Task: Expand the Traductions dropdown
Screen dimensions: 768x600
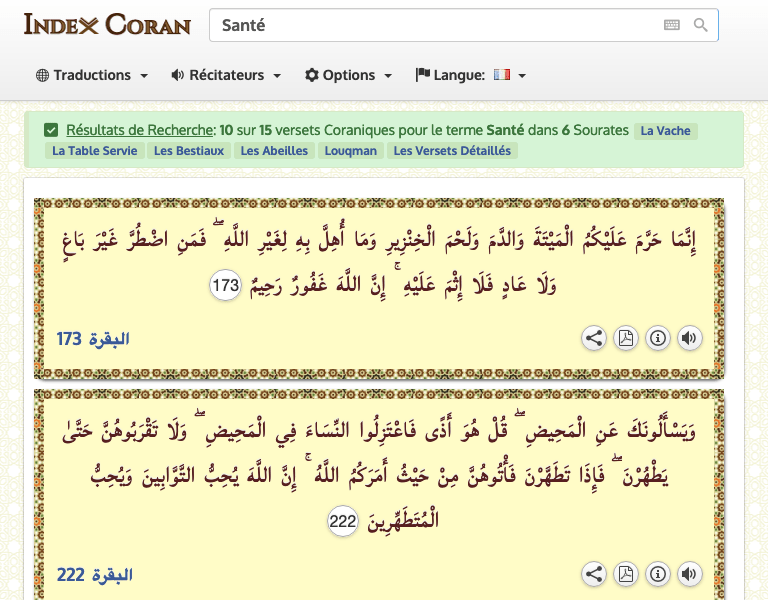Action: pyautogui.click(x=92, y=75)
